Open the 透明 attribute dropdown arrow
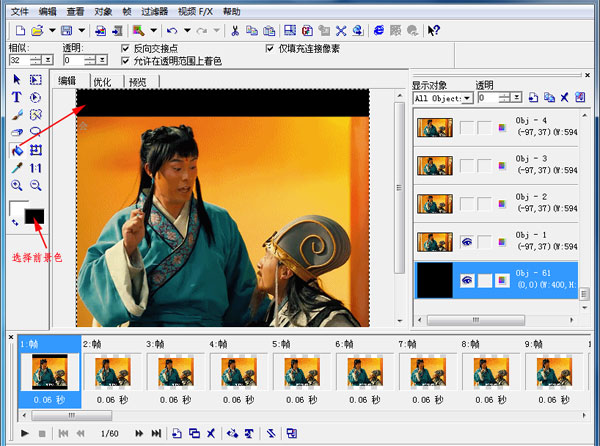Screen dimensions: 600x446 click(x=102, y=60)
